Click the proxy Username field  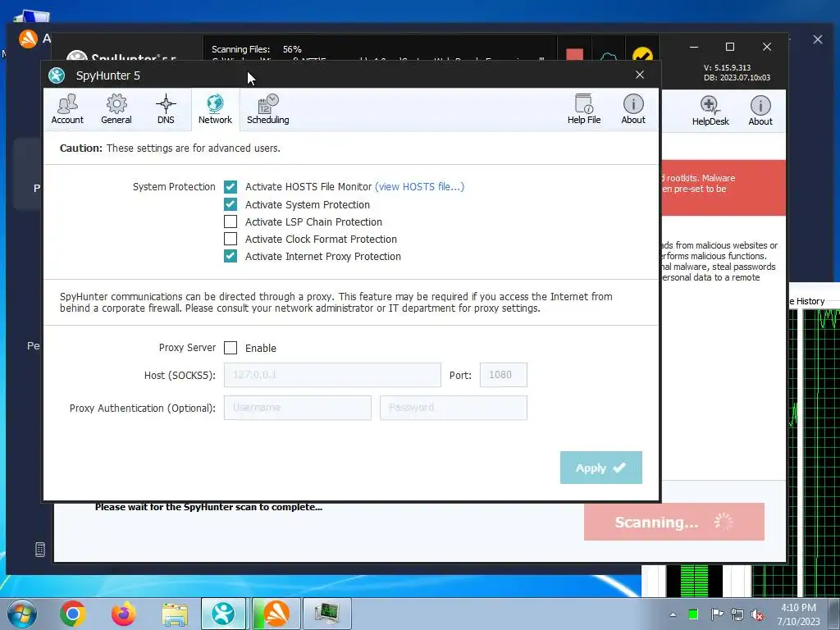pos(297,408)
